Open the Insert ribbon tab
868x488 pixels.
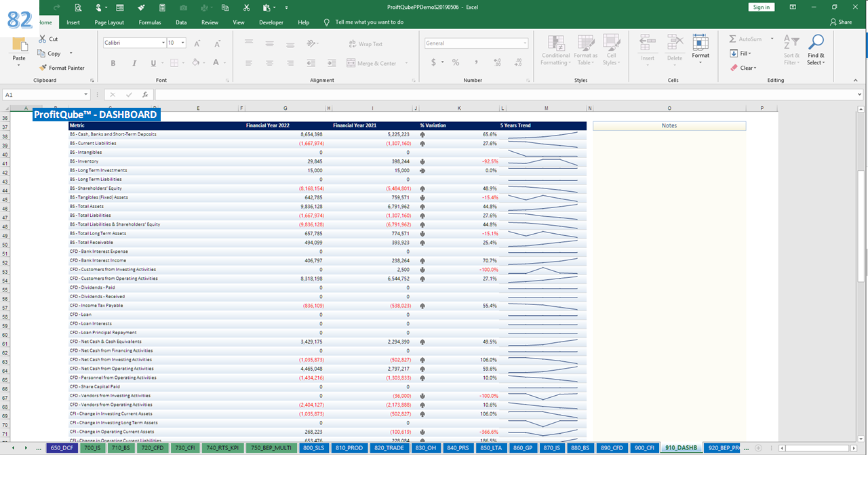[x=73, y=22]
